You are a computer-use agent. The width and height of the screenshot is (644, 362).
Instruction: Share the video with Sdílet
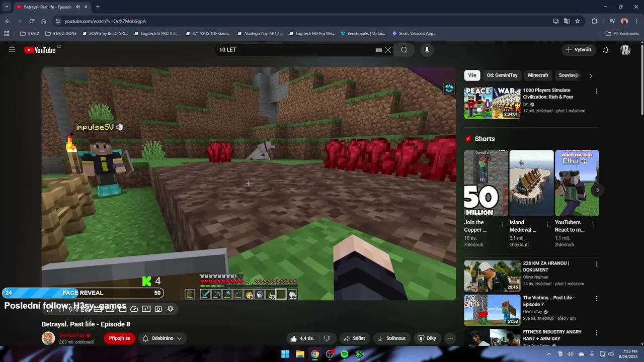[x=354, y=338]
